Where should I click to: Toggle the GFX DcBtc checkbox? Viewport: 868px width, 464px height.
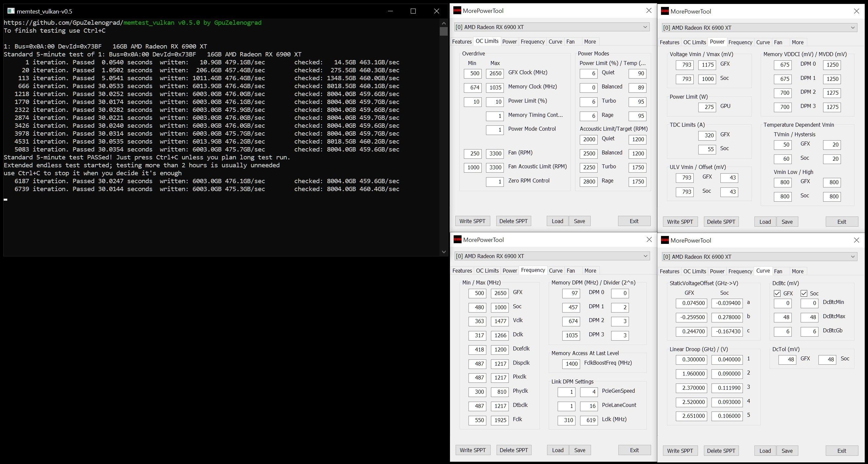click(x=777, y=293)
